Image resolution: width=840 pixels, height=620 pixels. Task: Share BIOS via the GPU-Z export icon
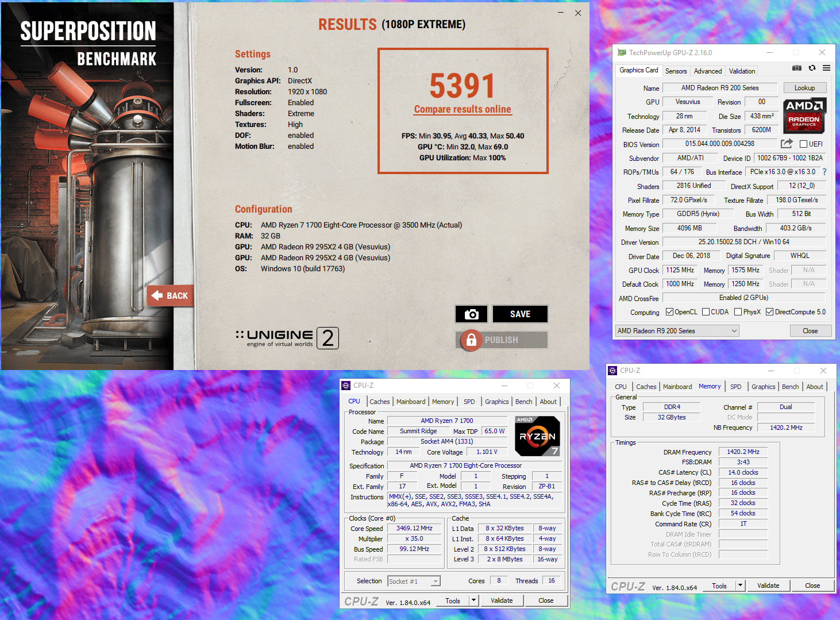787,144
